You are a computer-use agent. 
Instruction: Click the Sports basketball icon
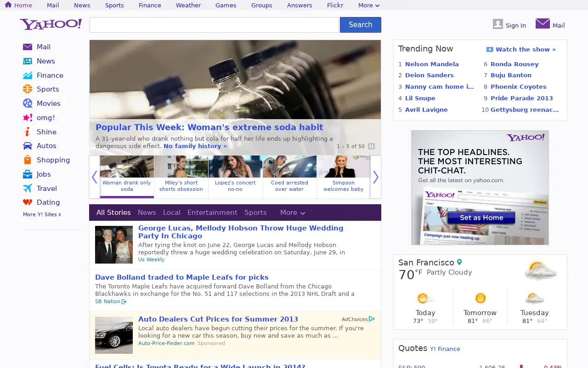coord(28,89)
